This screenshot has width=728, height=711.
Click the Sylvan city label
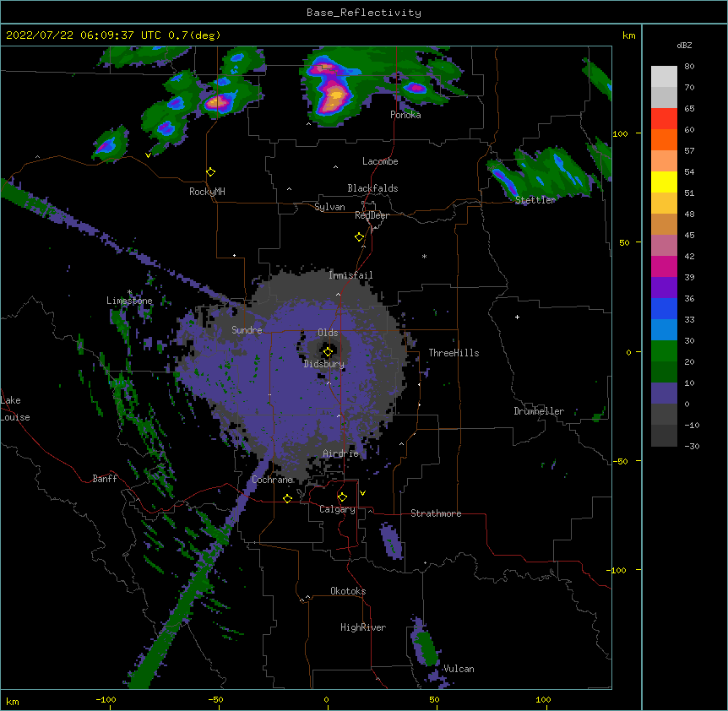[329, 207]
